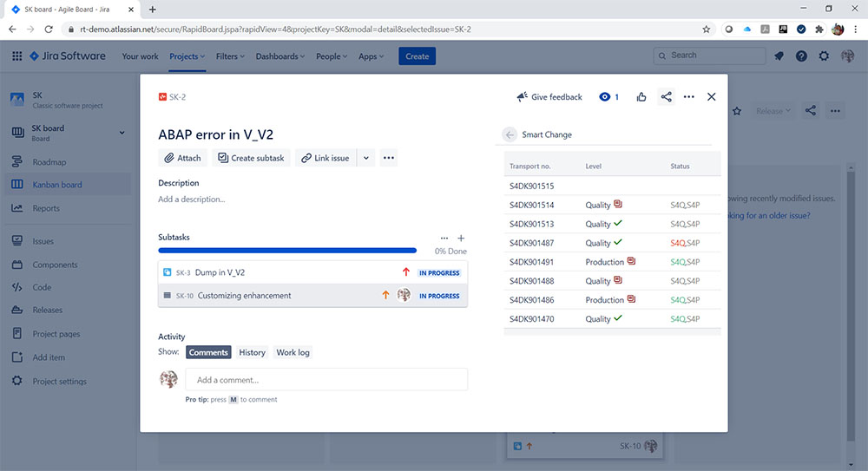Open the Release dropdown behind the dialog
The width and height of the screenshot is (868, 471).
click(x=773, y=111)
